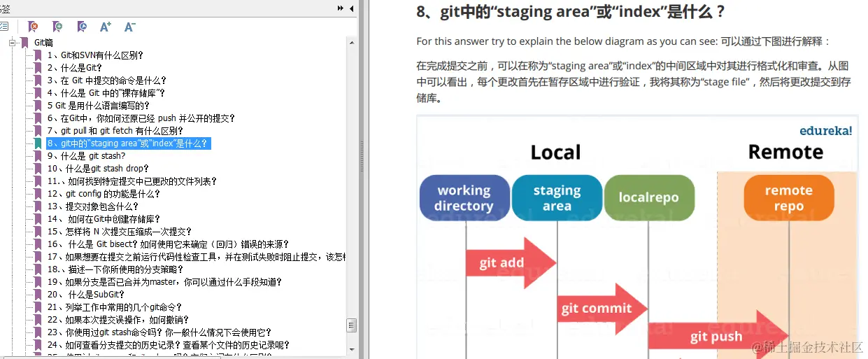Click bookmark icon of 12、git config 的功能是什么?

click(38, 194)
